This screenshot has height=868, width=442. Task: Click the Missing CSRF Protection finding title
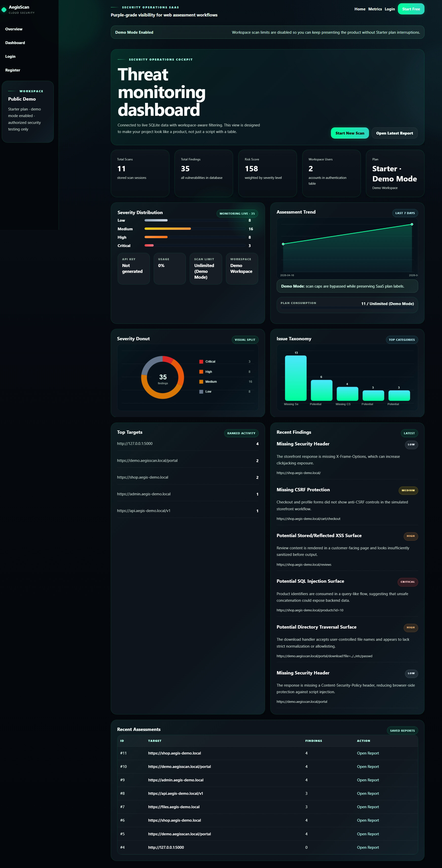tap(303, 489)
